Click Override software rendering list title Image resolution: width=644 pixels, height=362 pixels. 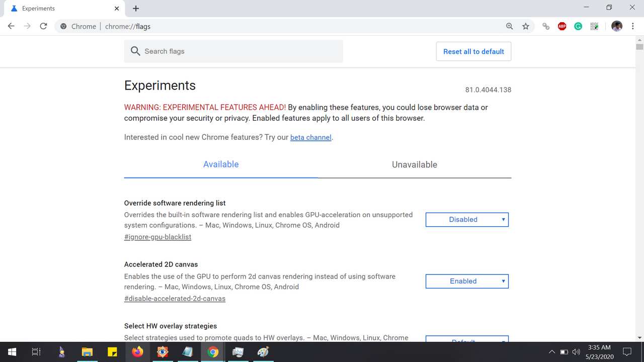[175, 203]
